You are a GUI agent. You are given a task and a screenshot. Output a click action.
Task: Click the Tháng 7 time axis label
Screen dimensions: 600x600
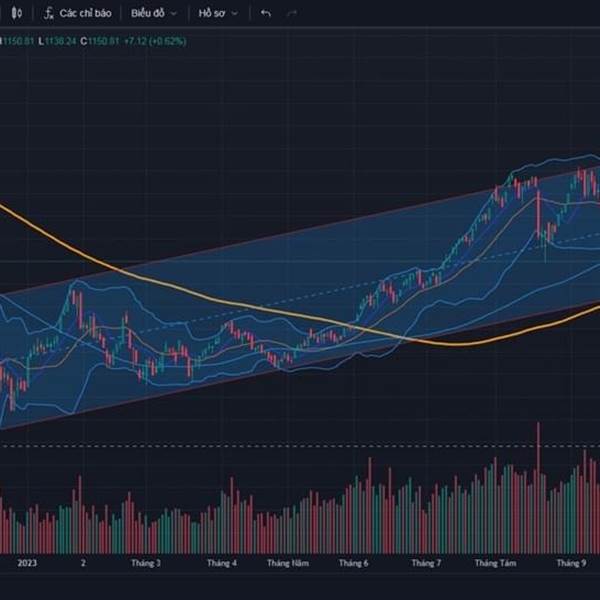click(426, 563)
